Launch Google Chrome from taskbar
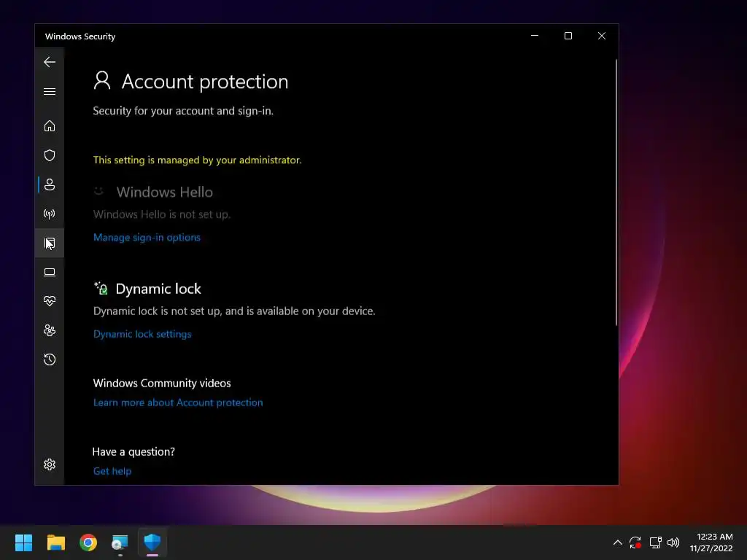Image resolution: width=747 pixels, height=560 pixels. tap(88, 542)
